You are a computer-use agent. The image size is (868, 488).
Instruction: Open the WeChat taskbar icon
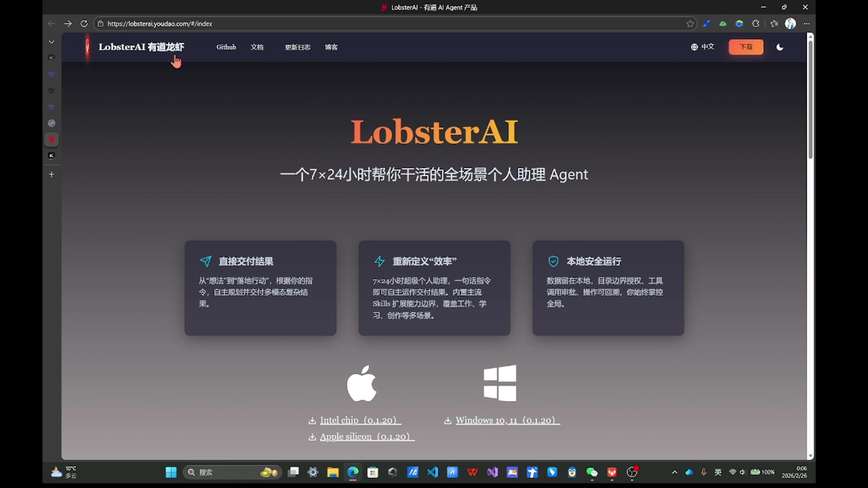coord(592,472)
